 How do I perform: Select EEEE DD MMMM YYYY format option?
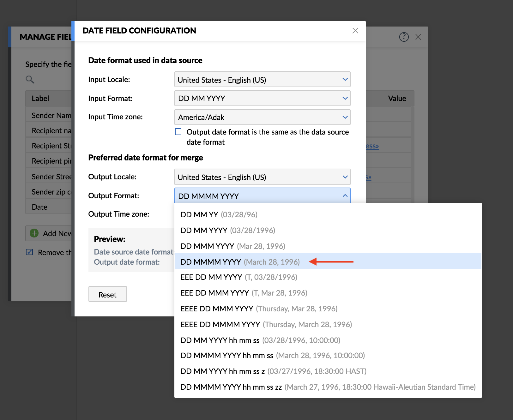tap(266, 325)
